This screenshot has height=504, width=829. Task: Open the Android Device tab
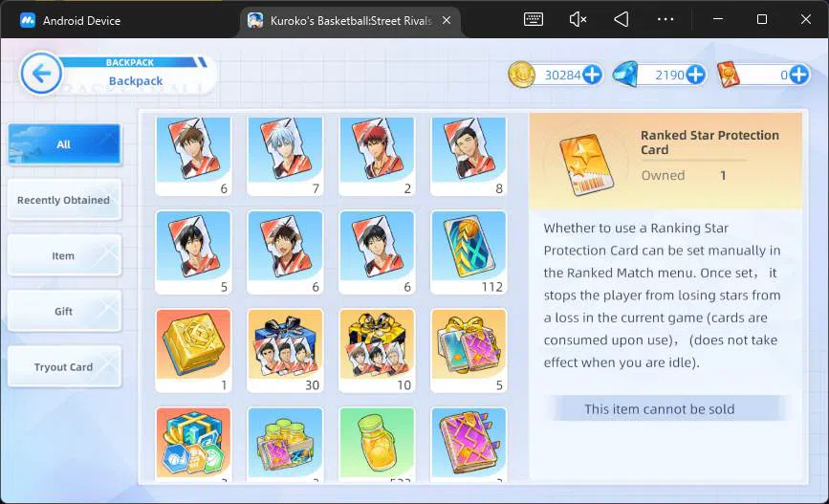71,21
